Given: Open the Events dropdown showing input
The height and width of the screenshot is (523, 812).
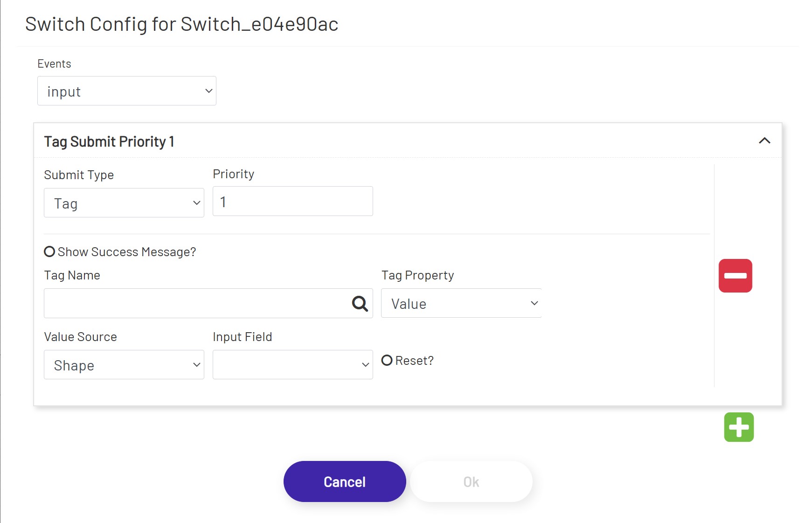Looking at the screenshot, I should [x=126, y=91].
